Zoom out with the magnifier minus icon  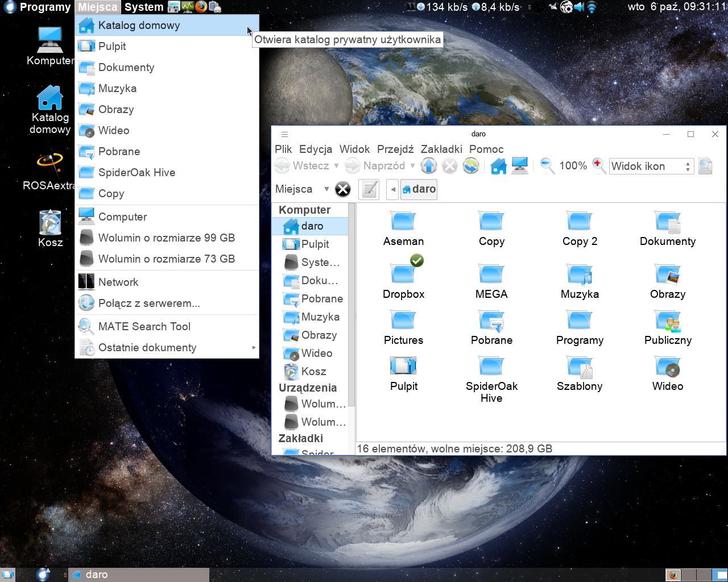pyautogui.click(x=547, y=166)
